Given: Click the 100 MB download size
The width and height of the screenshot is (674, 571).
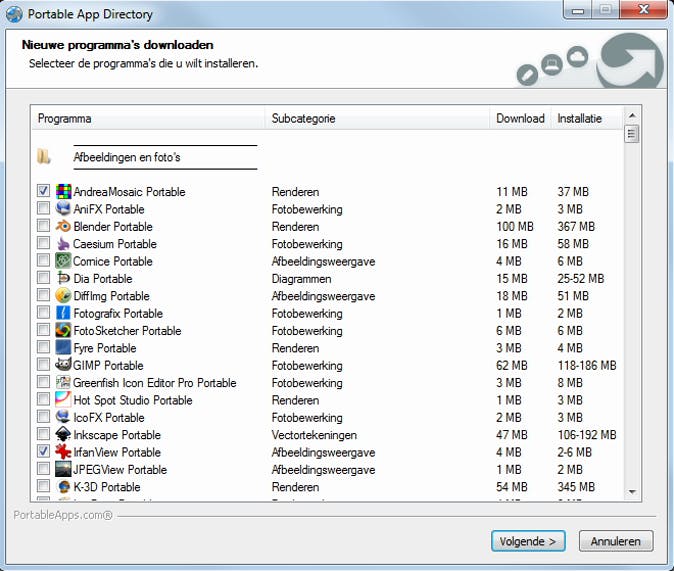Looking at the screenshot, I should click(515, 227).
